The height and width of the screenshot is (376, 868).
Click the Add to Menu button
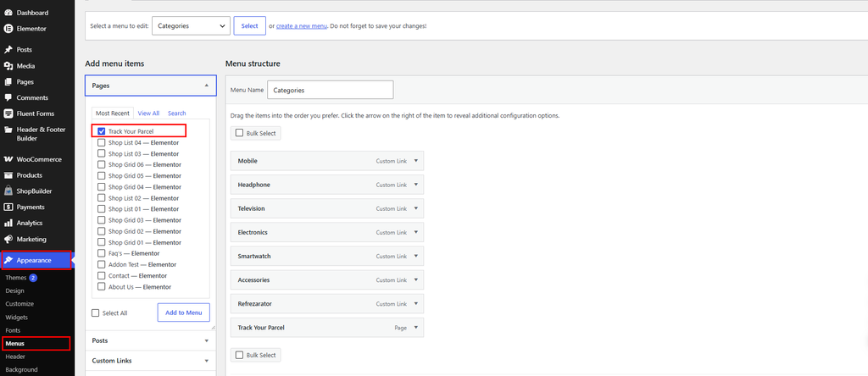tap(184, 312)
